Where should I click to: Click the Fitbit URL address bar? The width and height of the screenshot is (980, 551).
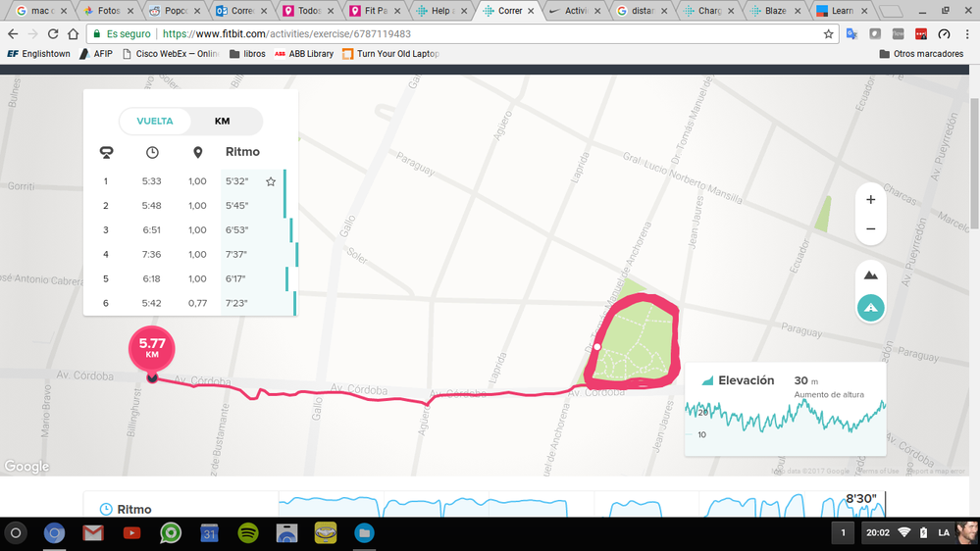pyautogui.click(x=441, y=33)
